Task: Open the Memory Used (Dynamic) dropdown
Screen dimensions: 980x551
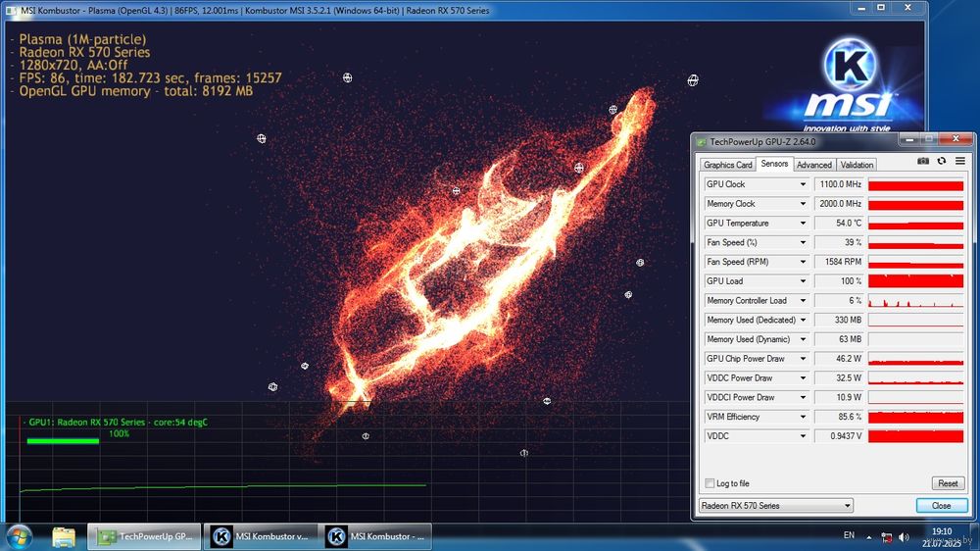Action: point(804,339)
